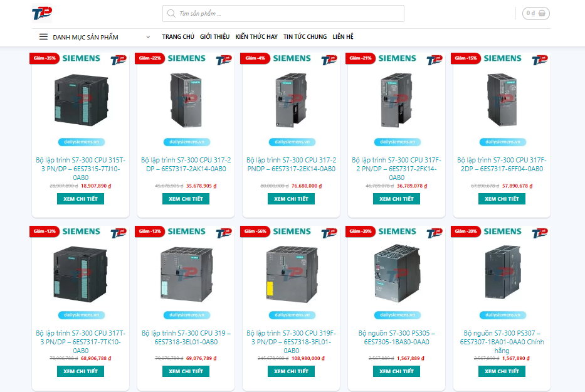Screen dimensions: 585x392
Task: Open the hamburger menu icon for categories
Action: coord(43,36)
